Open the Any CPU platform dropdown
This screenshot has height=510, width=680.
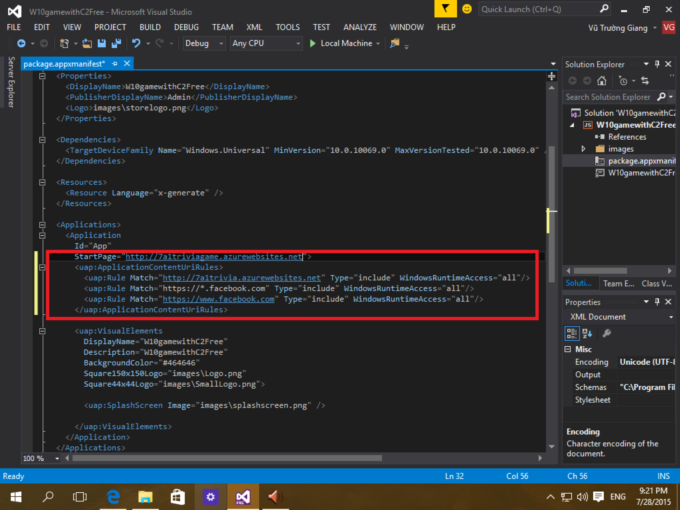click(266, 43)
